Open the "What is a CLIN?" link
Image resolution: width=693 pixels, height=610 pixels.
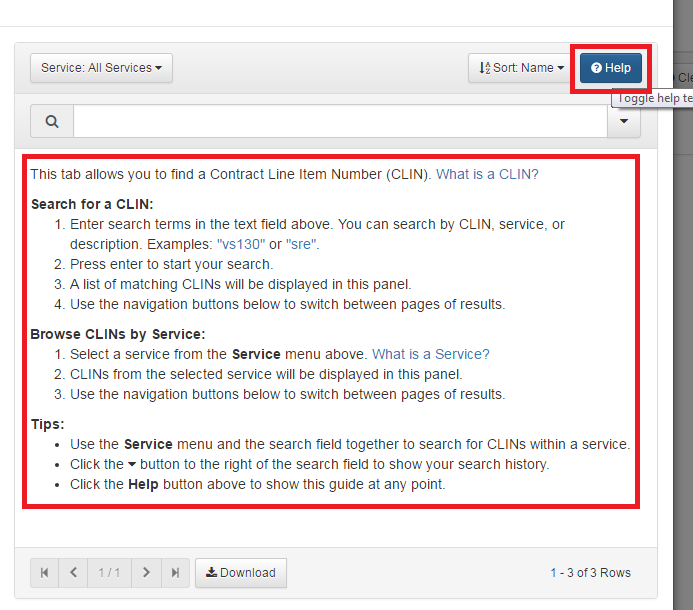(487, 174)
